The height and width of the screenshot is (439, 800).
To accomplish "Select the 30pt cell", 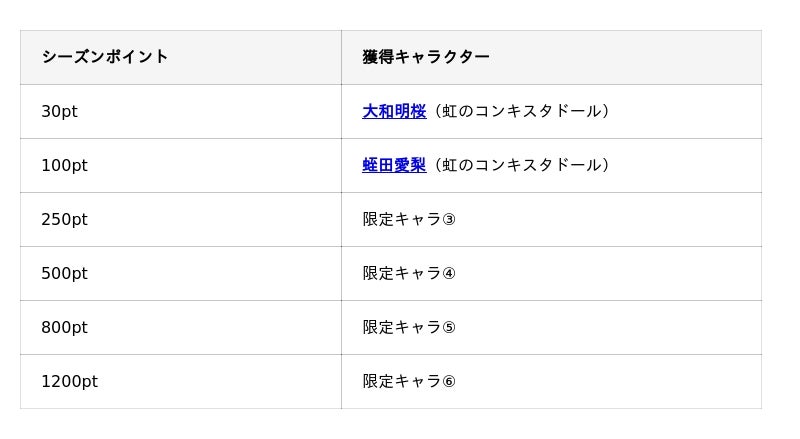I will pyautogui.click(x=59, y=111).
